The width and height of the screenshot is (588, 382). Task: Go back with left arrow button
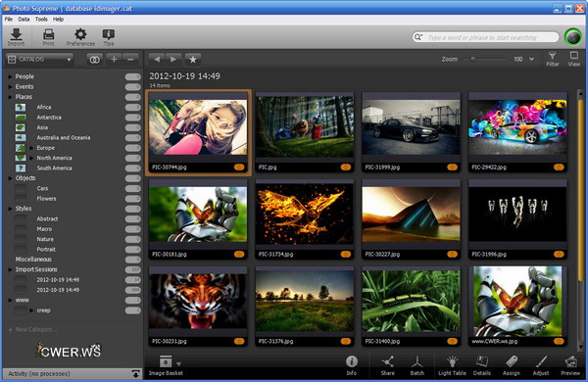point(157,59)
